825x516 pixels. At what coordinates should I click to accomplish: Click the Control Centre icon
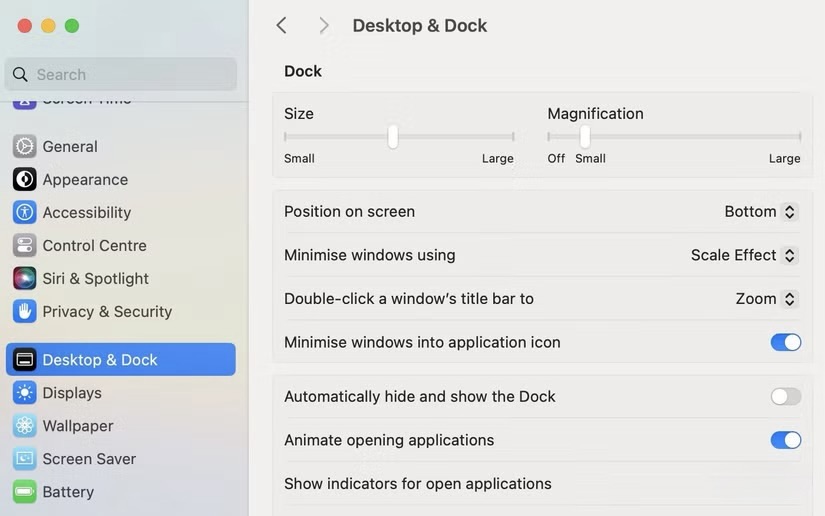point(25,245)
